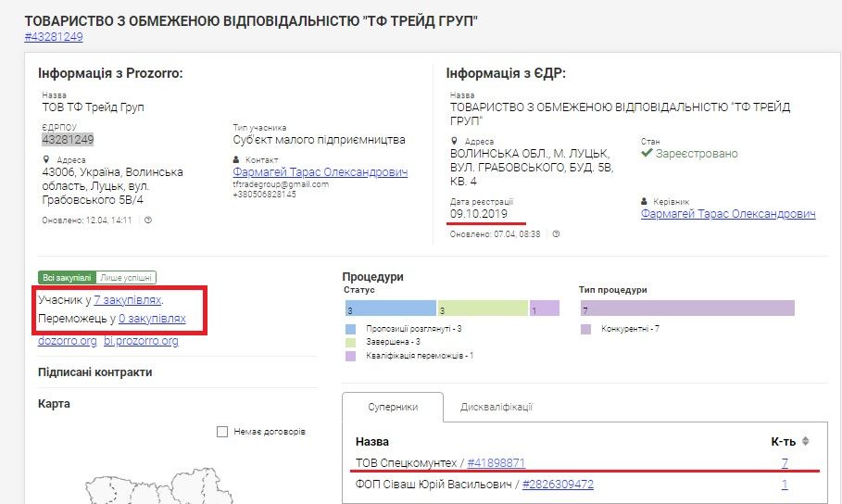This screenshot has width=842, height=504.
Task: Click the 'Назва' column header
Action: [372, 442]
